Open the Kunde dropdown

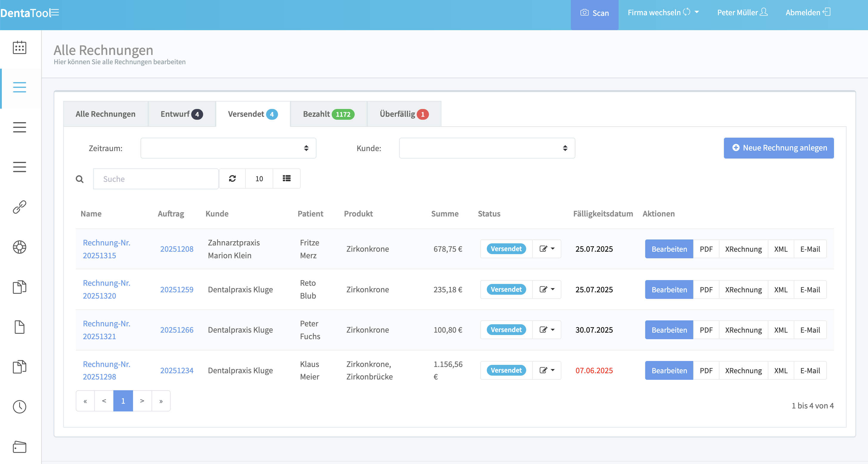487,148
